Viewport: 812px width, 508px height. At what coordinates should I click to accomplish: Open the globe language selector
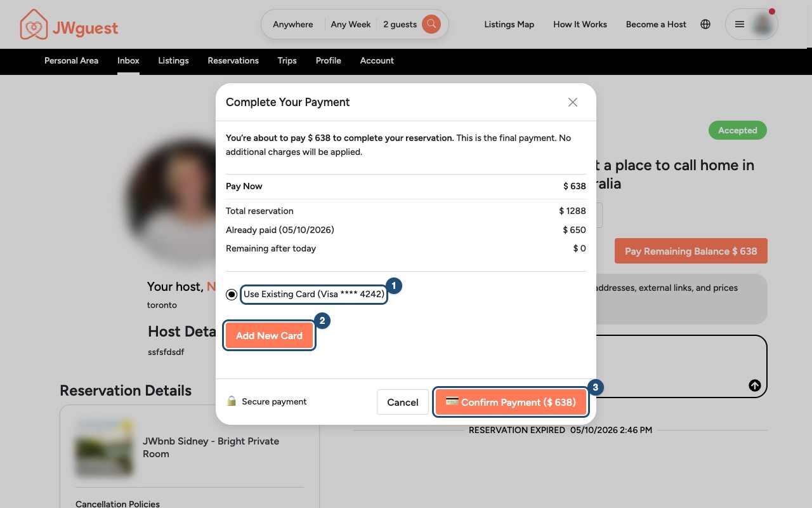pos(705,24)
